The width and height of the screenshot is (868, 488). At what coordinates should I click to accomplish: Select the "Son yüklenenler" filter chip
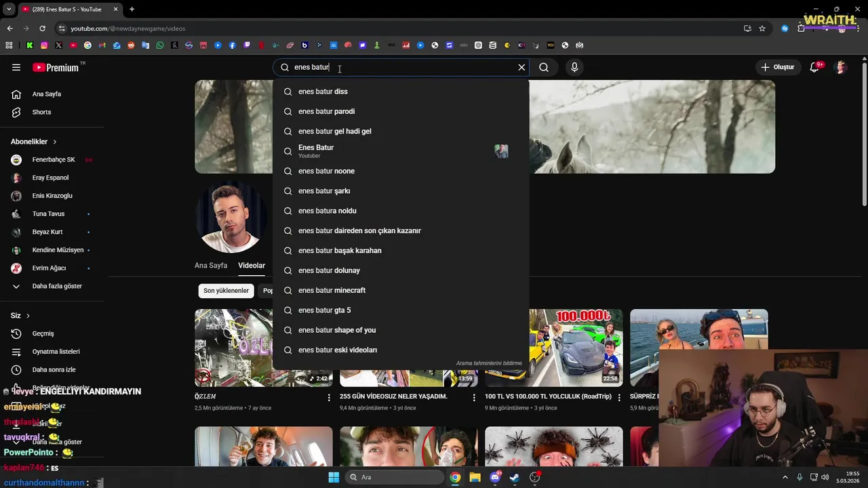pos(226,291)
